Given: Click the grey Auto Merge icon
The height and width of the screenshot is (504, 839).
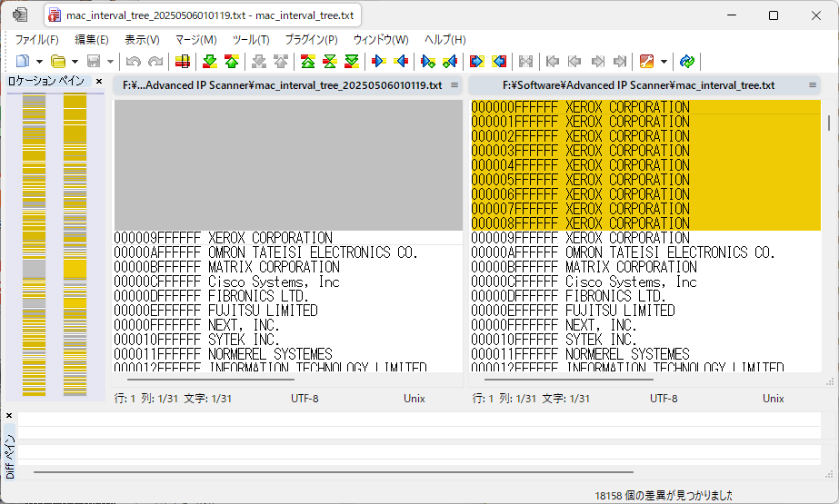Looking at the screenshot, I should coord(526,62).
